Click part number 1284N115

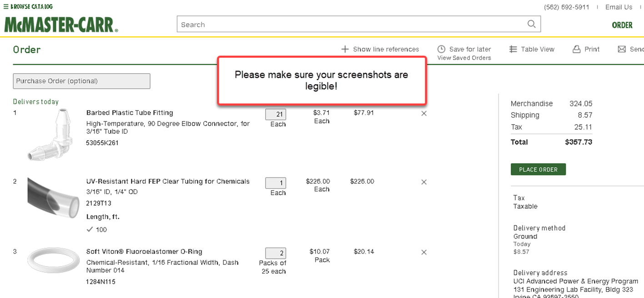(x=101, y=282)
